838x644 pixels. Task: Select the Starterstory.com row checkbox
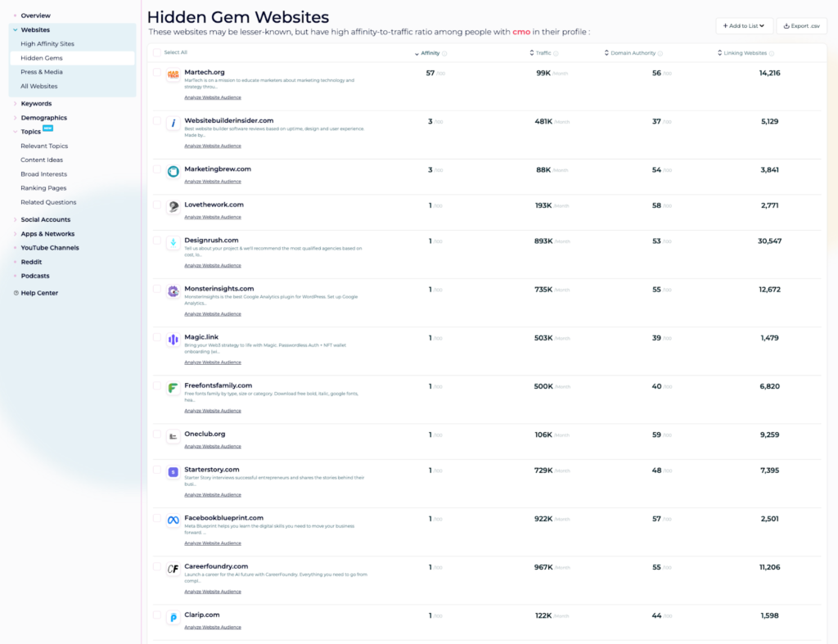tap(156, 470)
